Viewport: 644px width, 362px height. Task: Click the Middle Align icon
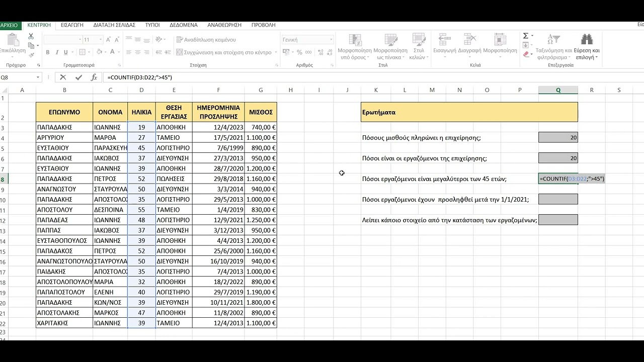pos(138,39)
